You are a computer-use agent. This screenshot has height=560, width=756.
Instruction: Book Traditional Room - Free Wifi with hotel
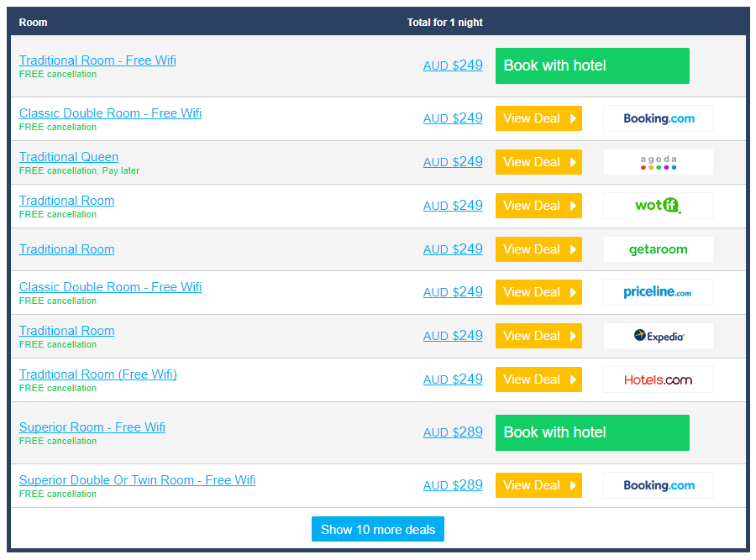[592, 65]
